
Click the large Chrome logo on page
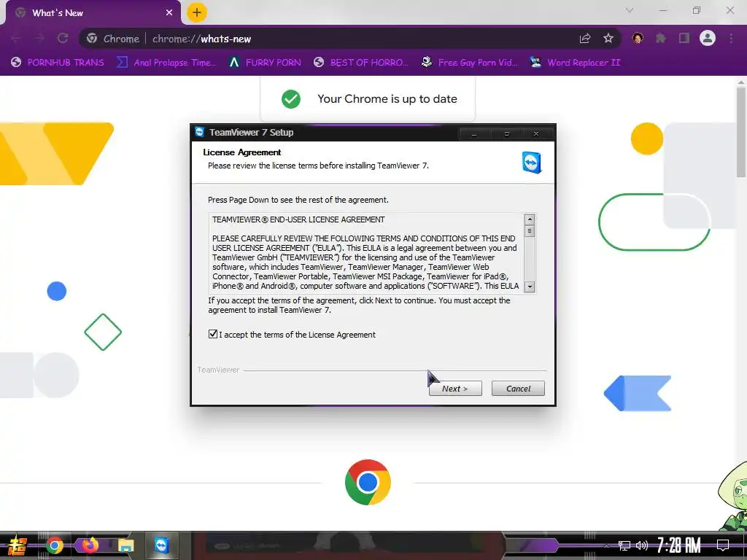[x=368, y=482]
